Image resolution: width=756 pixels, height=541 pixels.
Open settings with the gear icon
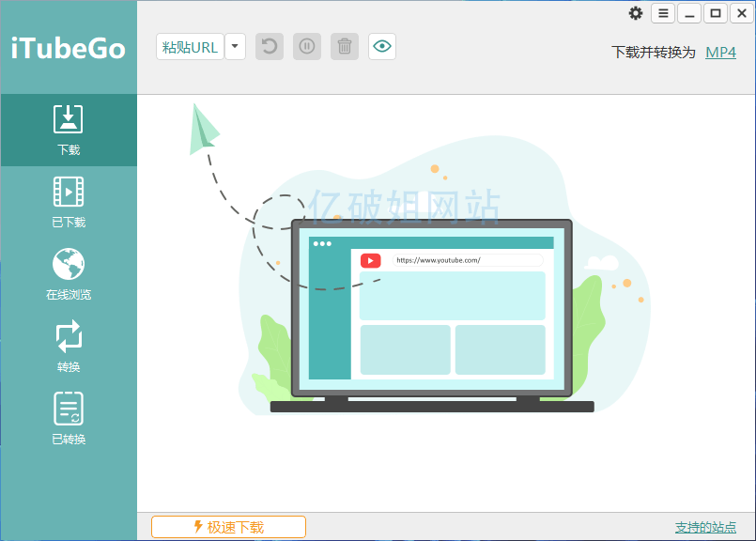(636, 13)
